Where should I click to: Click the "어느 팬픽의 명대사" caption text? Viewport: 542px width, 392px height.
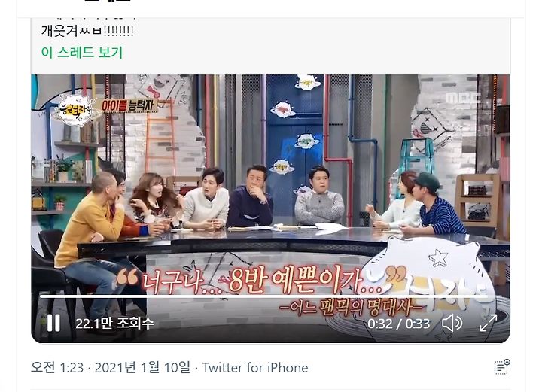[351, 307]
